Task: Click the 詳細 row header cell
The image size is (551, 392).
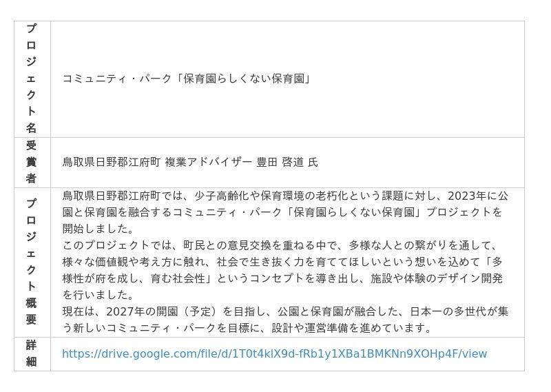Action: tap(32, 353)
